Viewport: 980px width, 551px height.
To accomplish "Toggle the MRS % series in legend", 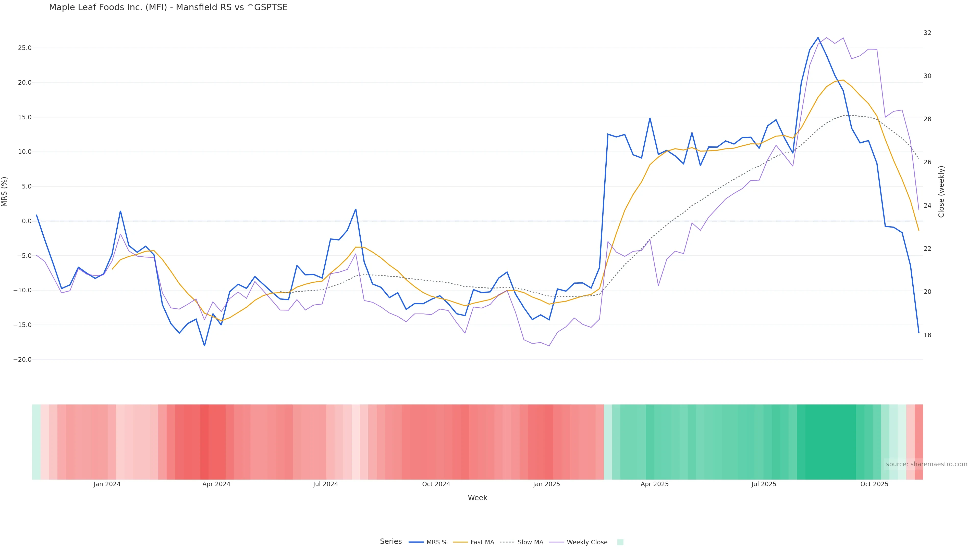I will (436, 542).
